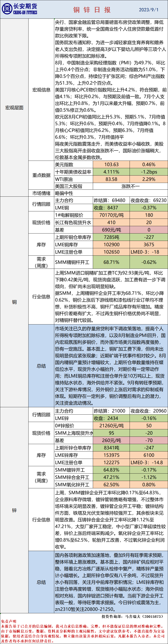The image size is (168, 644).
Task: Select the report title 铜锌日报
Action: click(x=92, y=10)
